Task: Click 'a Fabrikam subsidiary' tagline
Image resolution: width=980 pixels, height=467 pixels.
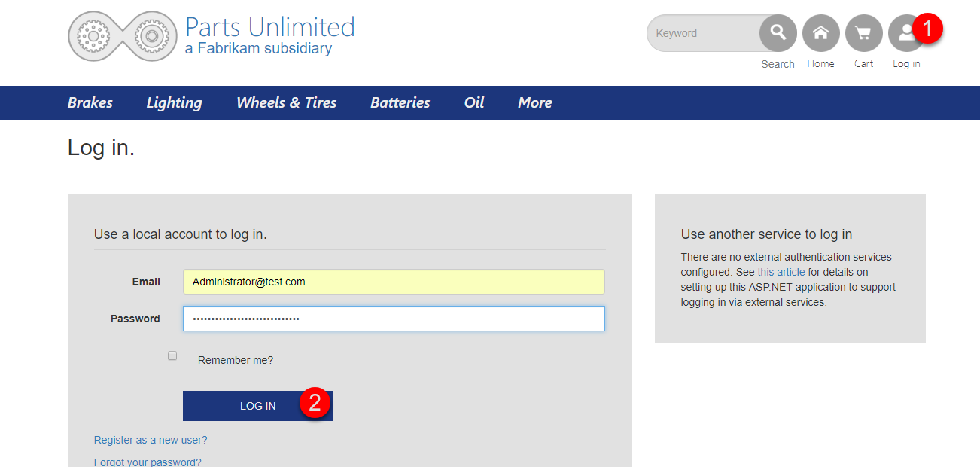Action: coord(258,49)
